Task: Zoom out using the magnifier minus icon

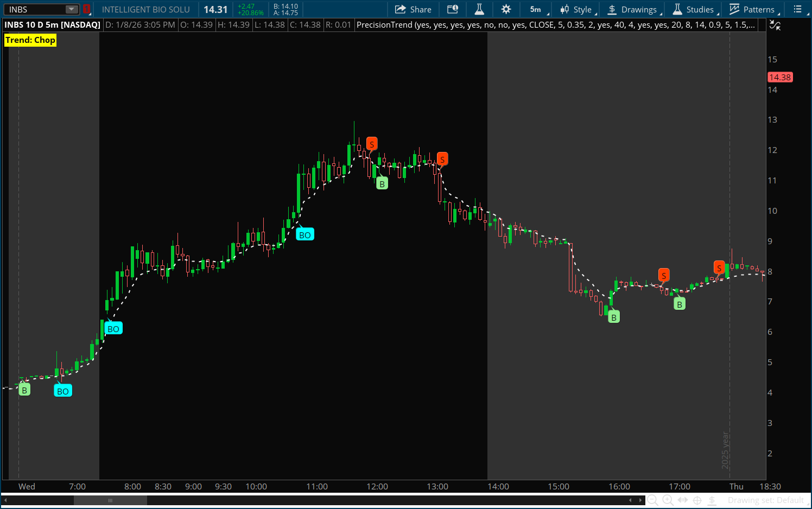Action: click(x=653, y=500)
